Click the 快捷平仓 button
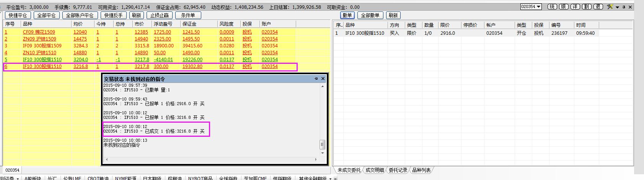This screenshot has height=180, width=644. point(18,15)
